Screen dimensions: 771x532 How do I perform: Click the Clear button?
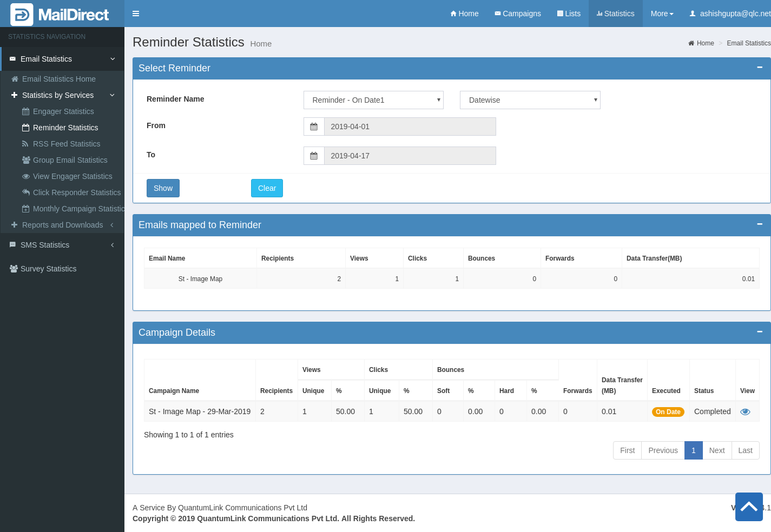coord(267,188)
